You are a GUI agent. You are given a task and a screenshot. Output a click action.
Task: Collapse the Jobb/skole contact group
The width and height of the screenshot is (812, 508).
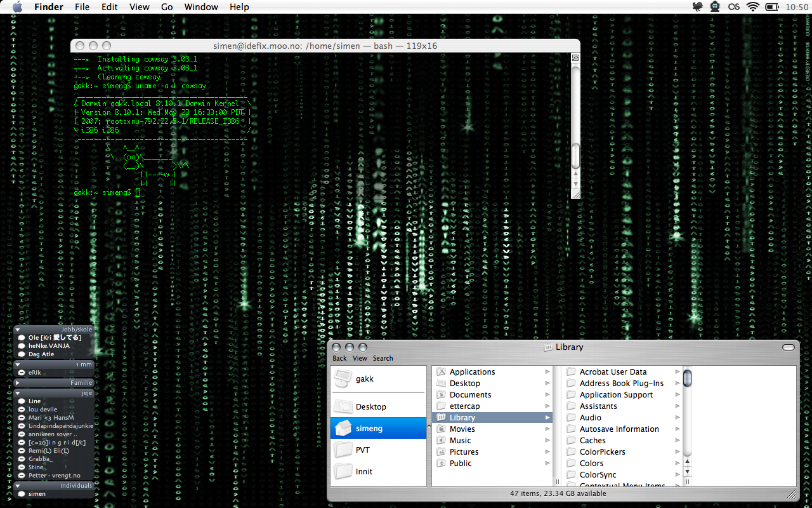pyautogui.click(x=18, y=330)
